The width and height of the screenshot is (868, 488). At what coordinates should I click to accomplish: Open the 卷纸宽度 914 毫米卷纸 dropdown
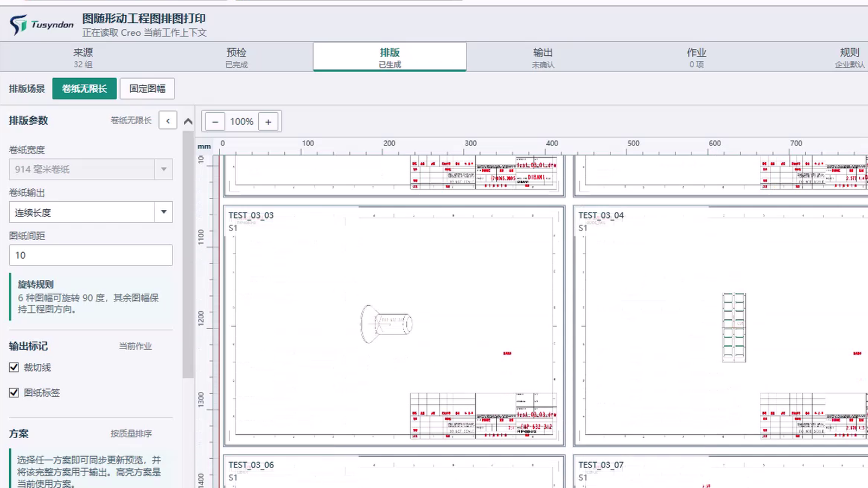point(91,169)
